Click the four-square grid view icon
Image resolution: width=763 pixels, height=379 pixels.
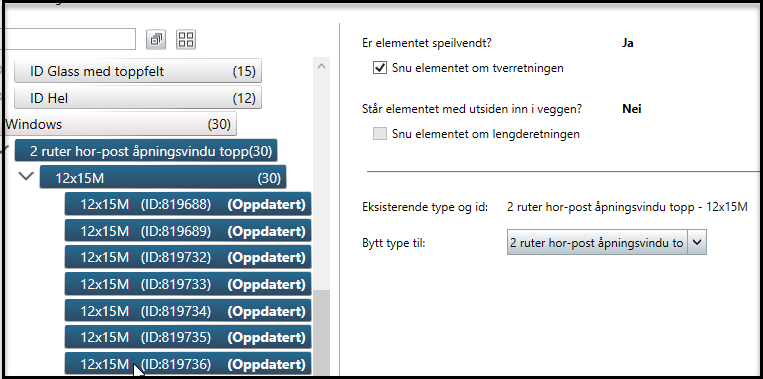[186, 39]
